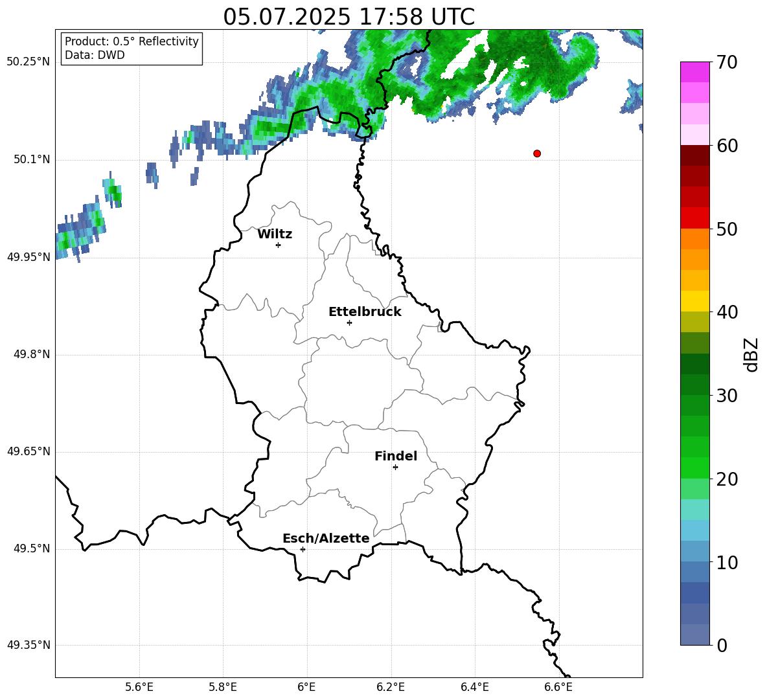Click the bright red colorbar band above 50
767x700 pixels.
click(x=694, y=218)
